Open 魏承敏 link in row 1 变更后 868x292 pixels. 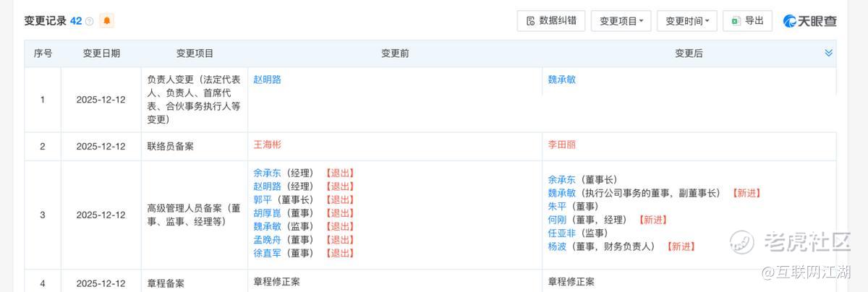562,80
